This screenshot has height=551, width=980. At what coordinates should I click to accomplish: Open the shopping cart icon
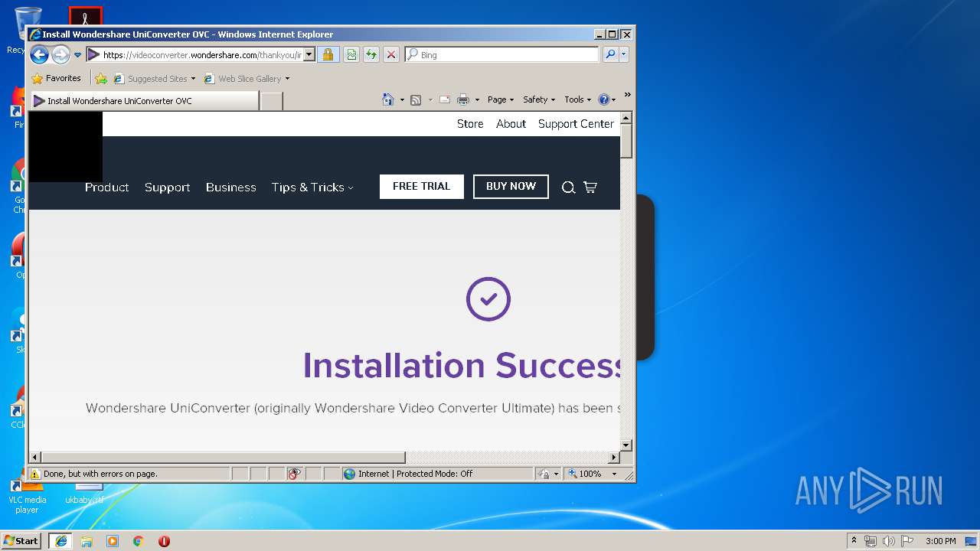[x=590, y=187]
